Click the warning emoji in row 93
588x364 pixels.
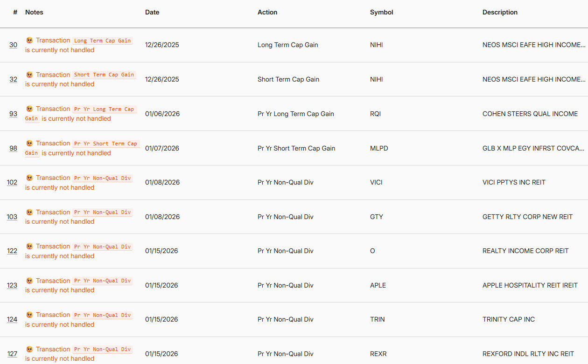pyautogui.click(x=29, y=109)
